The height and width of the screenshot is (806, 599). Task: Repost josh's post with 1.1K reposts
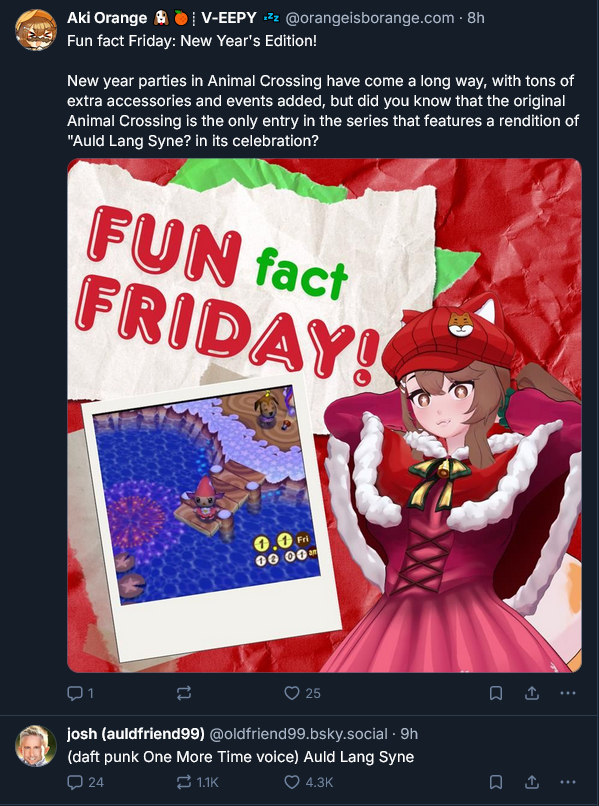point(197,782)
